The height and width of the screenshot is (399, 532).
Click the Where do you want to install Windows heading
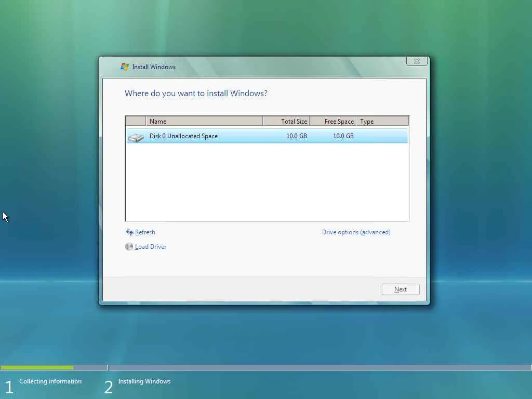coord(196,94)
